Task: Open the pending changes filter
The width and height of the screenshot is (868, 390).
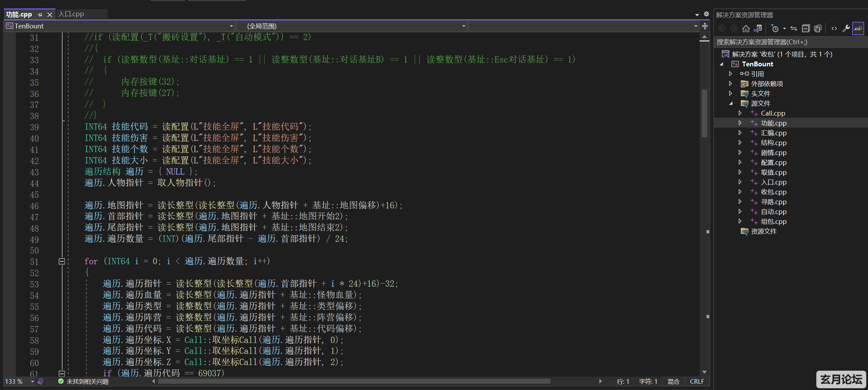Action: 774,28
